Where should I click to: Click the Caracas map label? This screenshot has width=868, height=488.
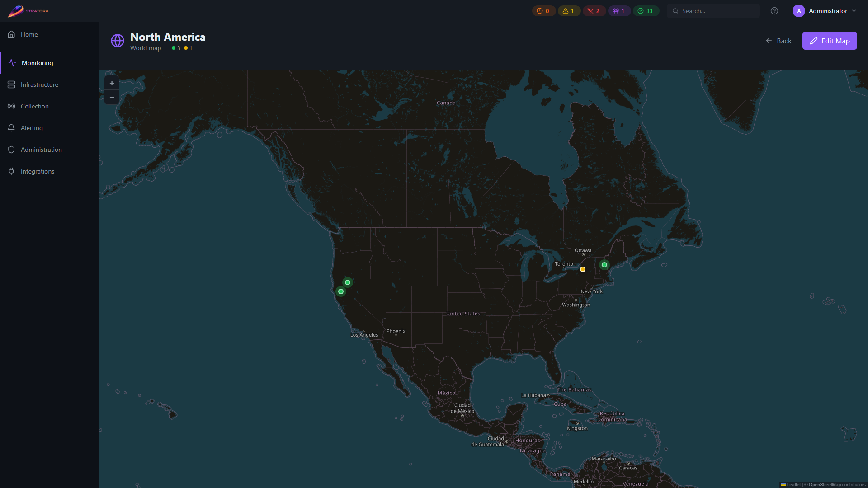click(628, 468)
